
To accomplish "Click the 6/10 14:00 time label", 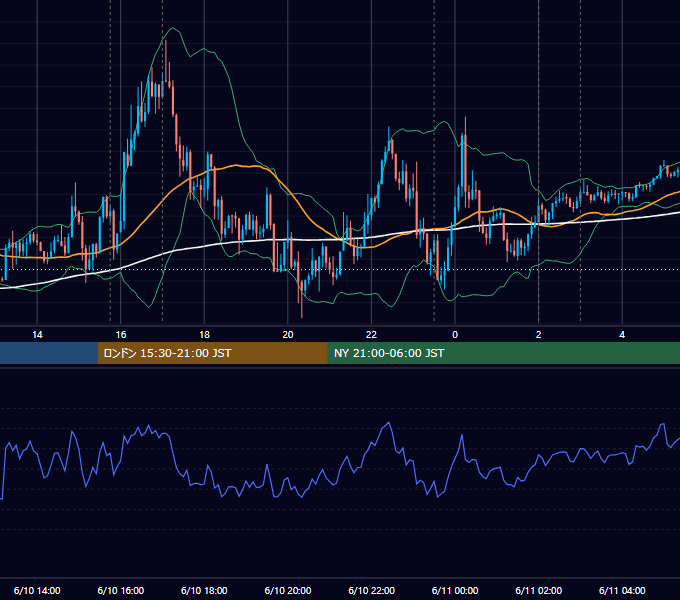I will [x=37, y=590].
